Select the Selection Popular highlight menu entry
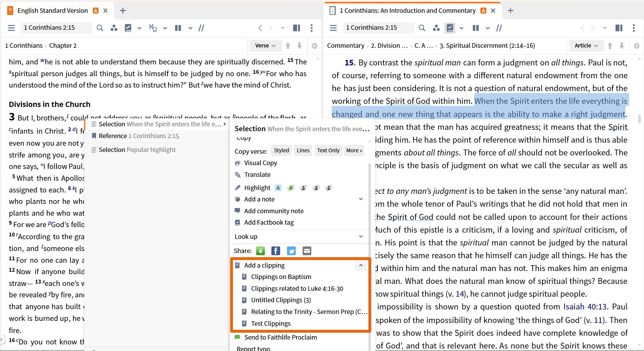 click(x=157, y=150)
